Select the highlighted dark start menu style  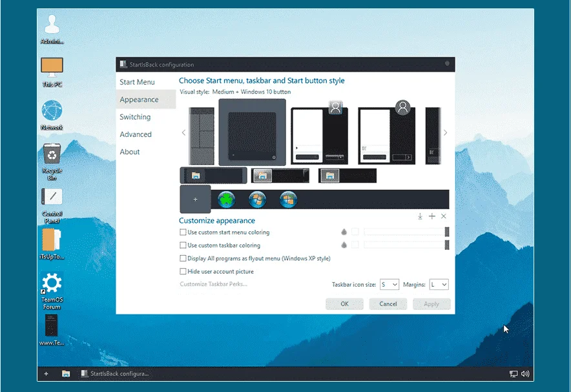253,132
